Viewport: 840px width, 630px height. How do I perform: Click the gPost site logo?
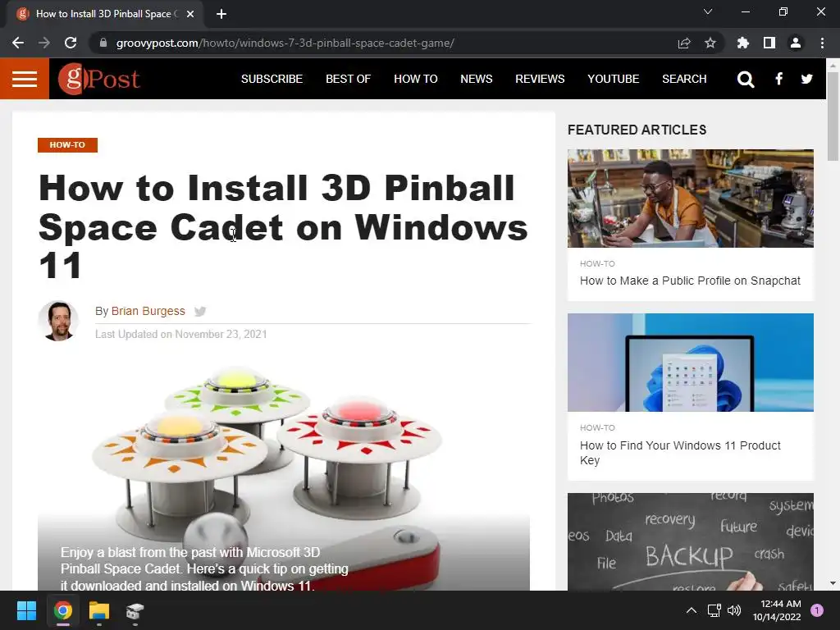pyautogui.click(x=99, y=79)
